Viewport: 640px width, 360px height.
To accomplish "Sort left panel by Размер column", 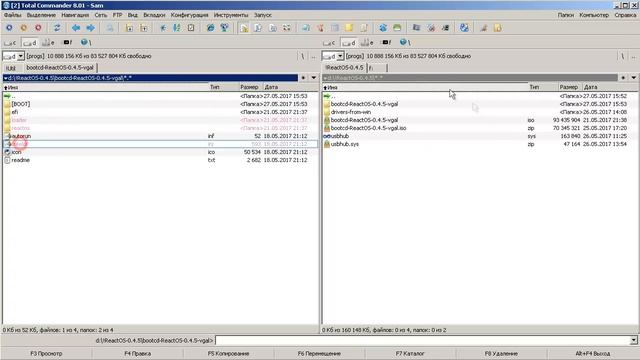I will pyautogui.click(x=250, y=87).
